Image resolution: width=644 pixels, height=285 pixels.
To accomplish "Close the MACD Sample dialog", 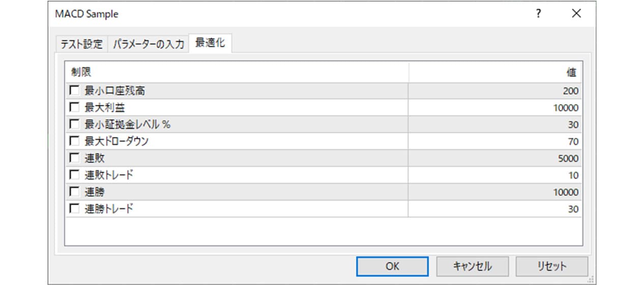I will (x=576, y=14).
